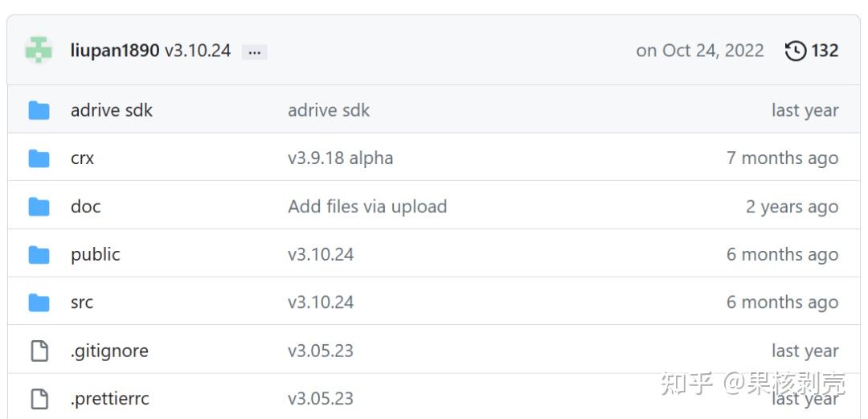Click Add files via upload commit
Image resolution: width=868 pixels, height=419 pixels.
click(x=366, y=207)
